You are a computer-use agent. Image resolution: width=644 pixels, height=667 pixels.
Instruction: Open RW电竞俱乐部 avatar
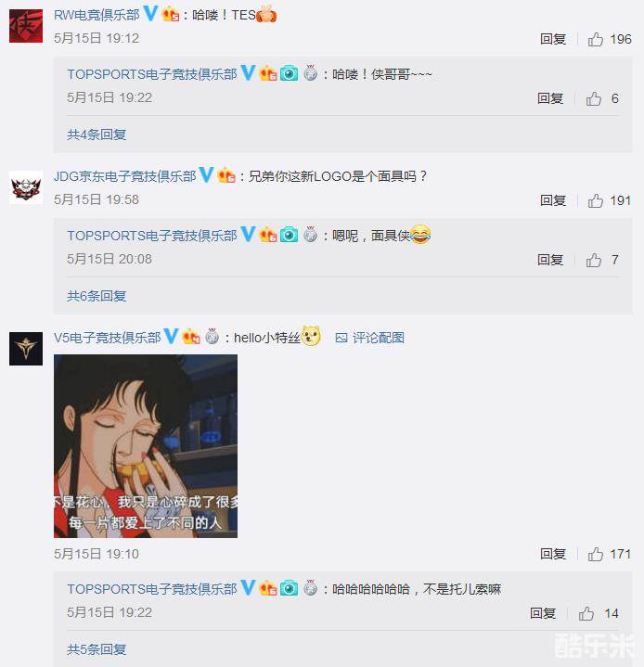(26, 26)
